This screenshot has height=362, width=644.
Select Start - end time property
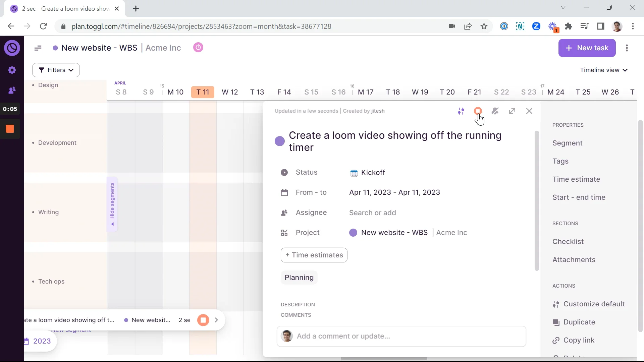(579, 197)
